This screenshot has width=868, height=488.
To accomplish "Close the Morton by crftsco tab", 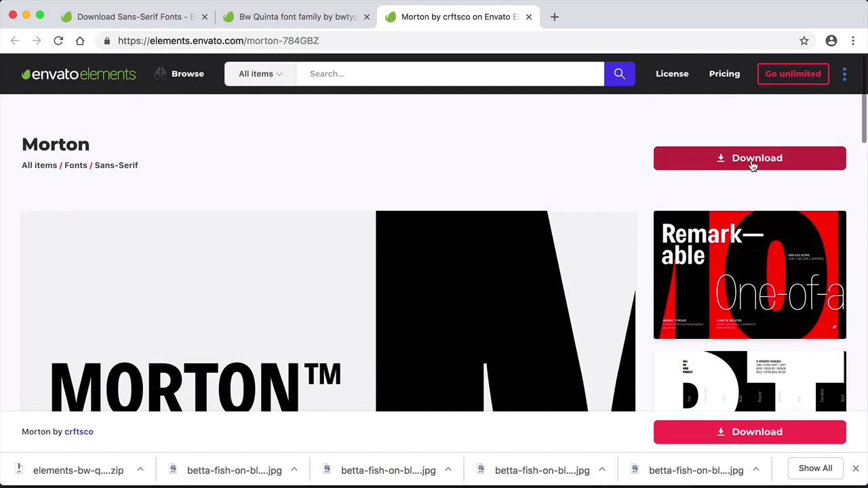I will click(x=529, y=17).
